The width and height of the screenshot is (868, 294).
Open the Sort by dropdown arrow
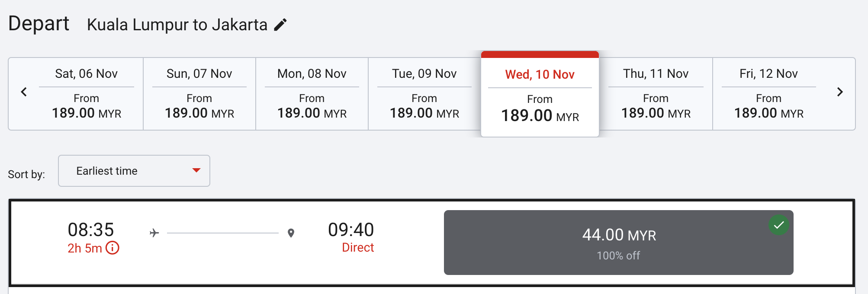[x=196, y=170]
